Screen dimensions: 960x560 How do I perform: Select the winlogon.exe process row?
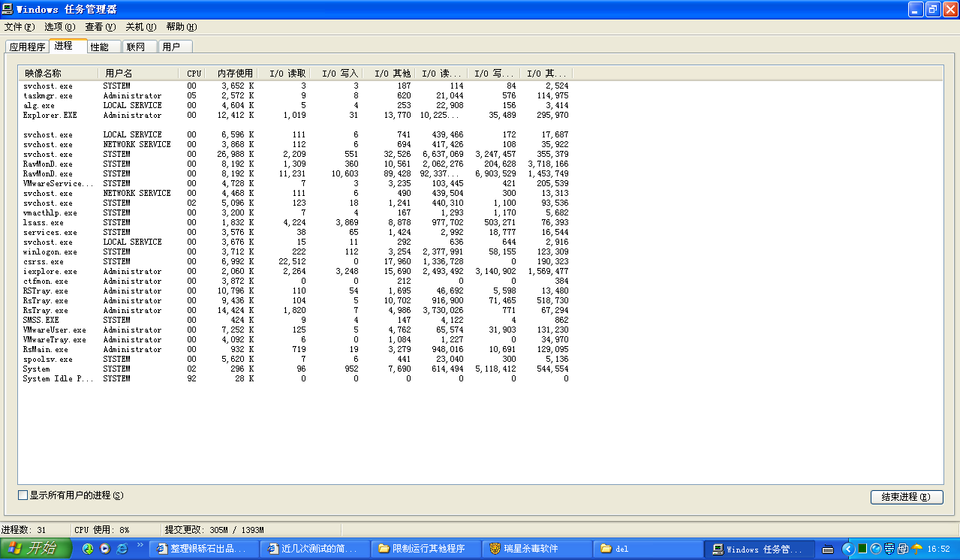coord(296,252)
